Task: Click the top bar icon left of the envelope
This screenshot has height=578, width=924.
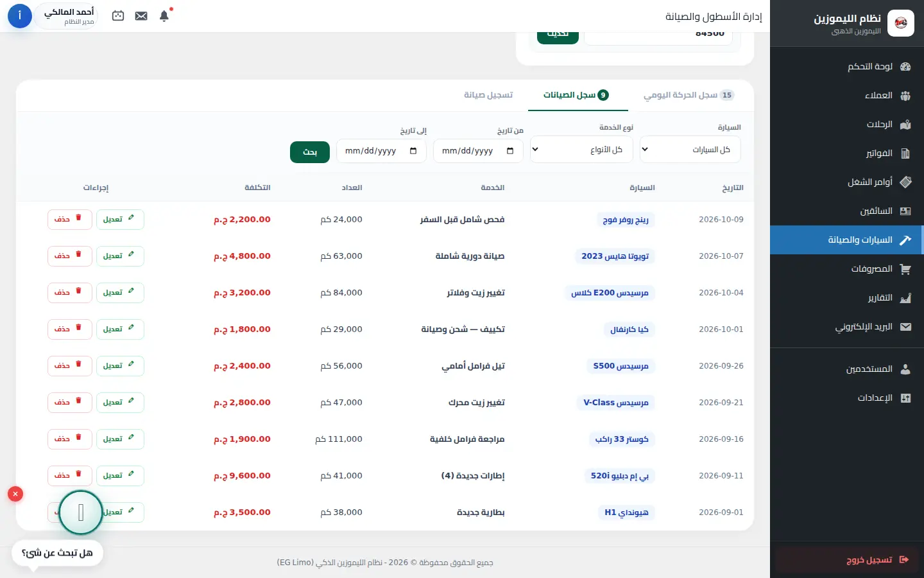Action: (118, 16)
